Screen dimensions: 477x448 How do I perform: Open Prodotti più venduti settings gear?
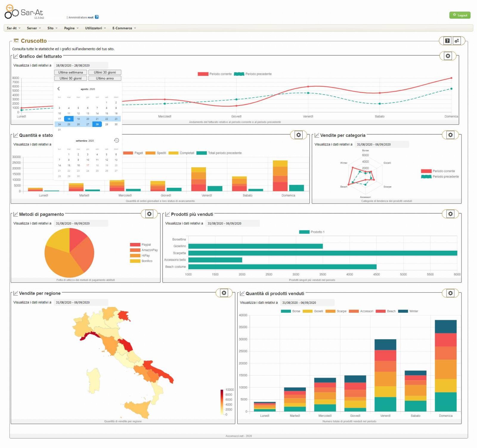pos(450,214)
